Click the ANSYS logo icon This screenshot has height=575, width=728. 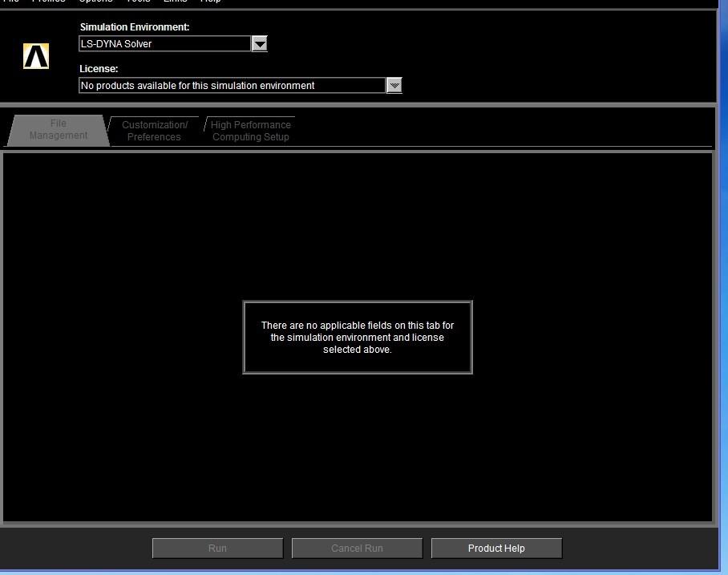(x=36, y=56)
